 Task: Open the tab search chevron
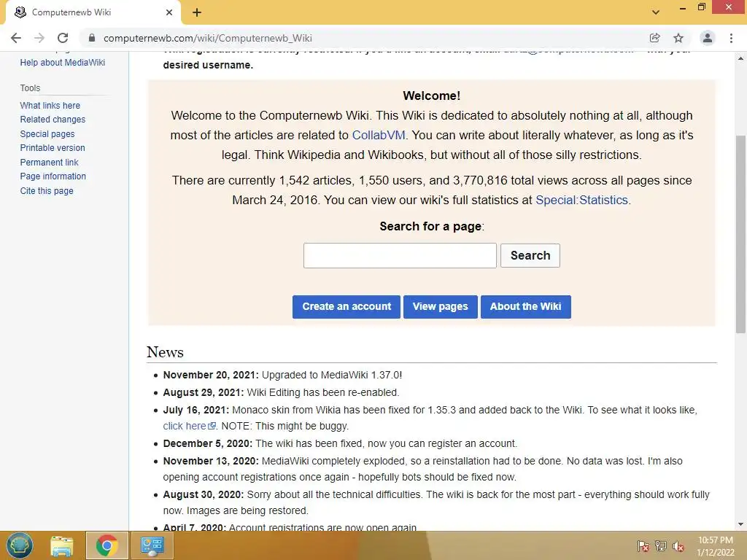click(656, 12)
